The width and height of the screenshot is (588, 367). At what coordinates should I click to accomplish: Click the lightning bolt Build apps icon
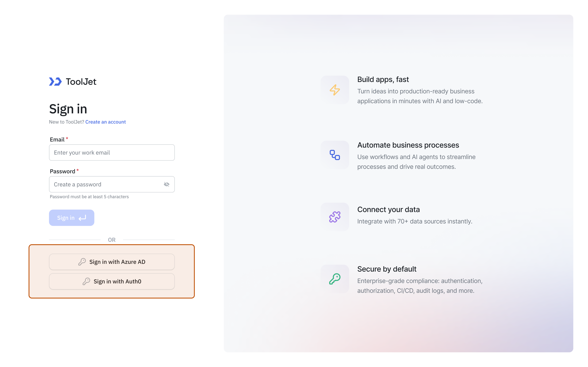pyautogui.click(x=335, y=90)
